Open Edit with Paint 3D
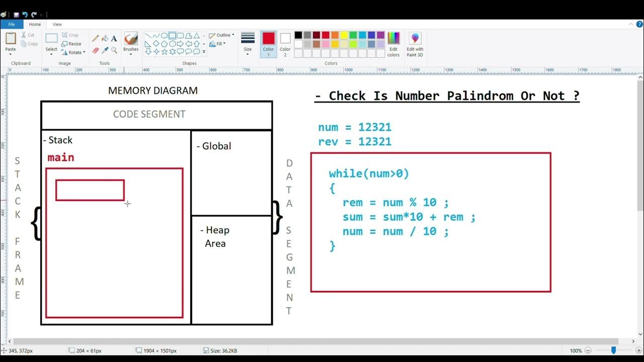This screenshot has height=362, width=644. pyautogui.click(x=415, y=45)
